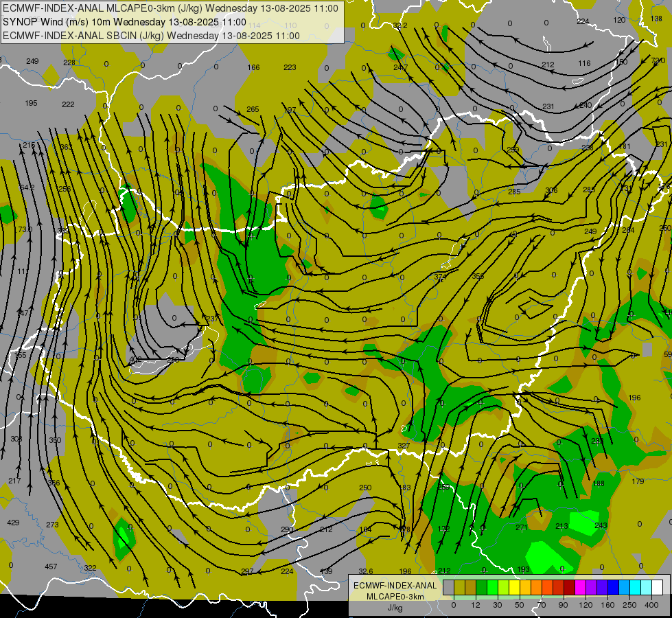
Task: Click the white legend swatch
Action: [x=657, y=587]
